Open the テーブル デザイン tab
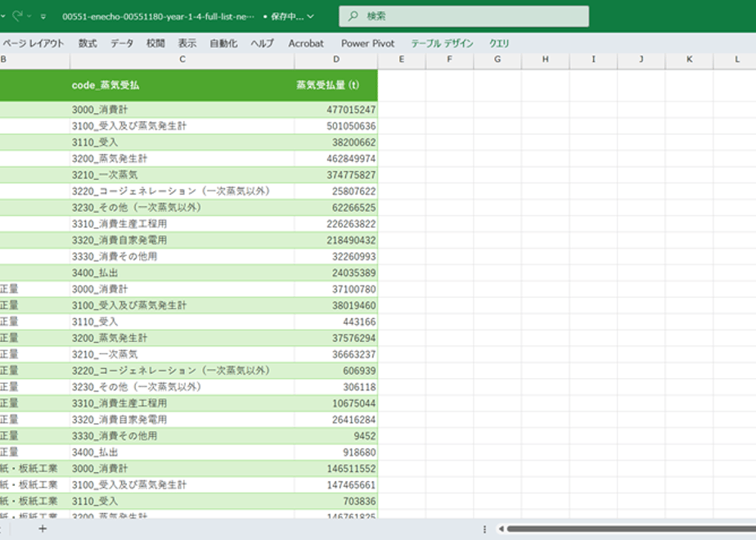The width and height of the screenshot is (756, 540). coord(442,43)
